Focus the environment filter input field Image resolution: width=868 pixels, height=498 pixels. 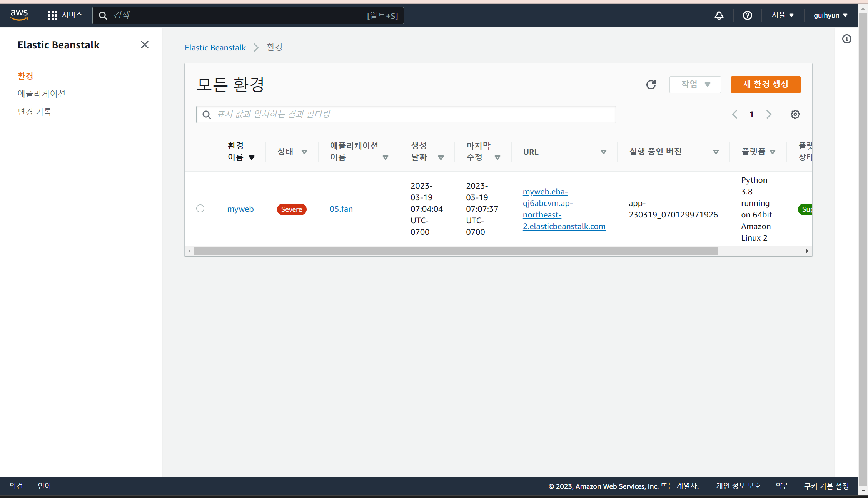pyautogui.click(x=406, y=115)
